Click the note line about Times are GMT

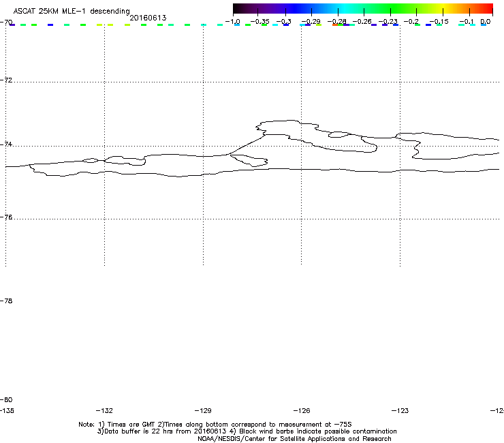(215, 425)
